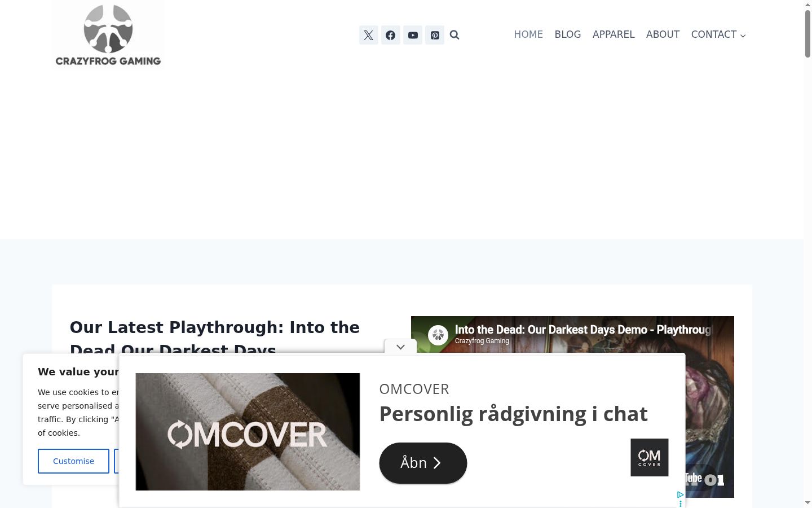Click the AdChoices icon on the ad
Viewport: 812px width, 508px height.
point(681,495)
